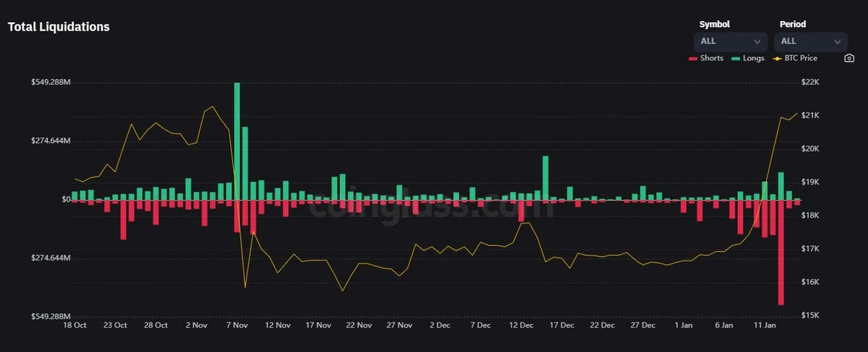Click the $22K price axis label
This screenshot has height=352, width=868.
point(810,82)
